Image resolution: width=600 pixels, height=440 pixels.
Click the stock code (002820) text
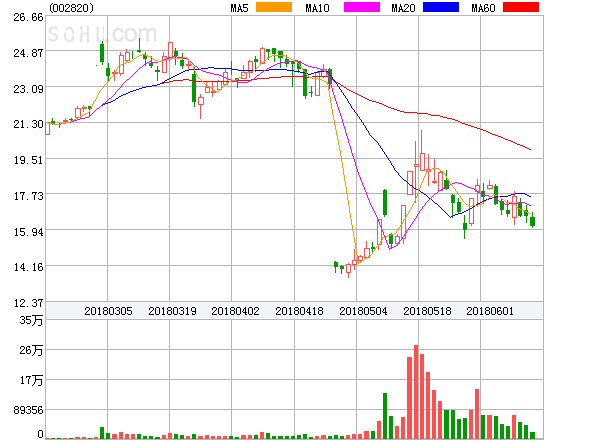pos(72,8)
